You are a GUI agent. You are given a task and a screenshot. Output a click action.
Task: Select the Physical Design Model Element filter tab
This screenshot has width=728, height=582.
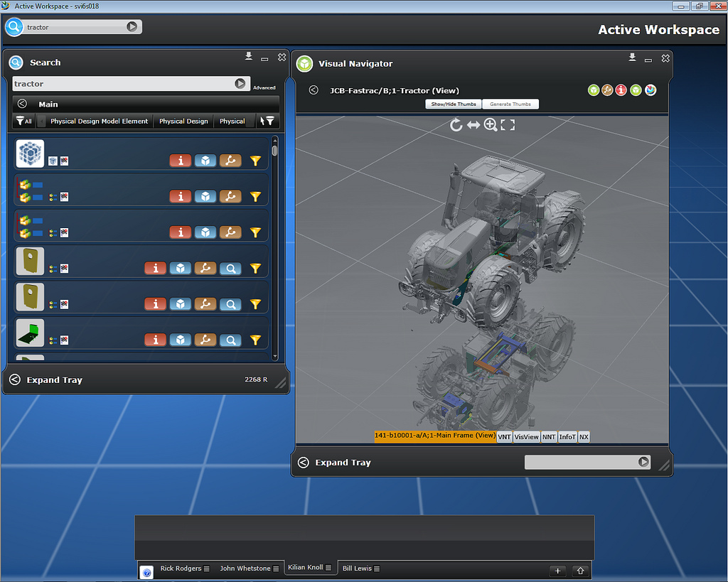(99, 122)
